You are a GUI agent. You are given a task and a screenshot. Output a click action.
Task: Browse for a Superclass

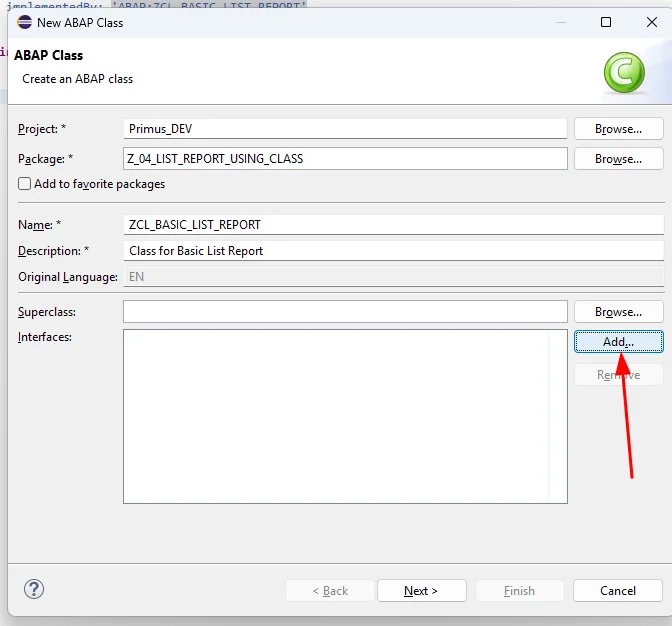pyautogui.click(x=618, y=312)
